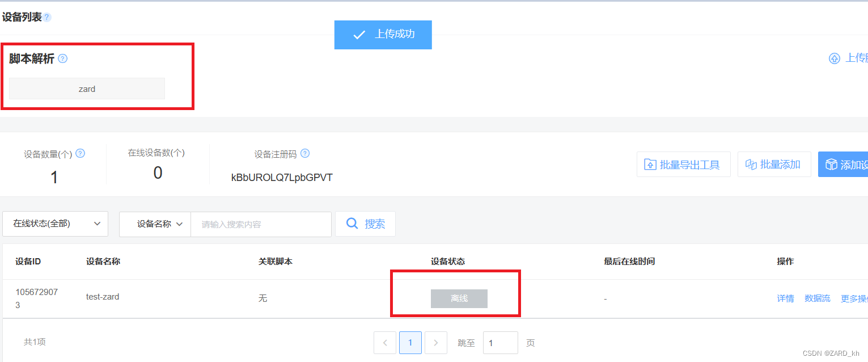Image resolution: width=868 pixels, height=362 pixels.
Task: Click the 批量导出工具 export icon
Action: (650, 165)
